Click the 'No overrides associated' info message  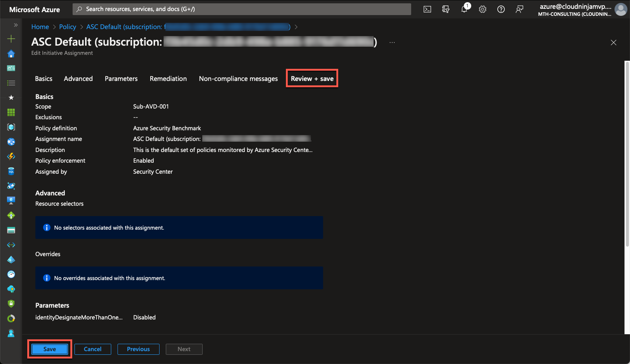coord(179,278)
